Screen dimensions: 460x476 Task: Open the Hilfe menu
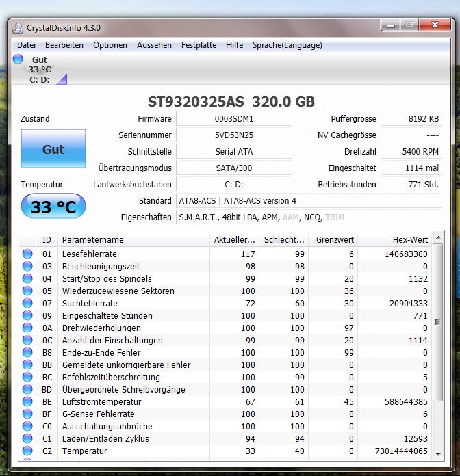tap(234, 45)
